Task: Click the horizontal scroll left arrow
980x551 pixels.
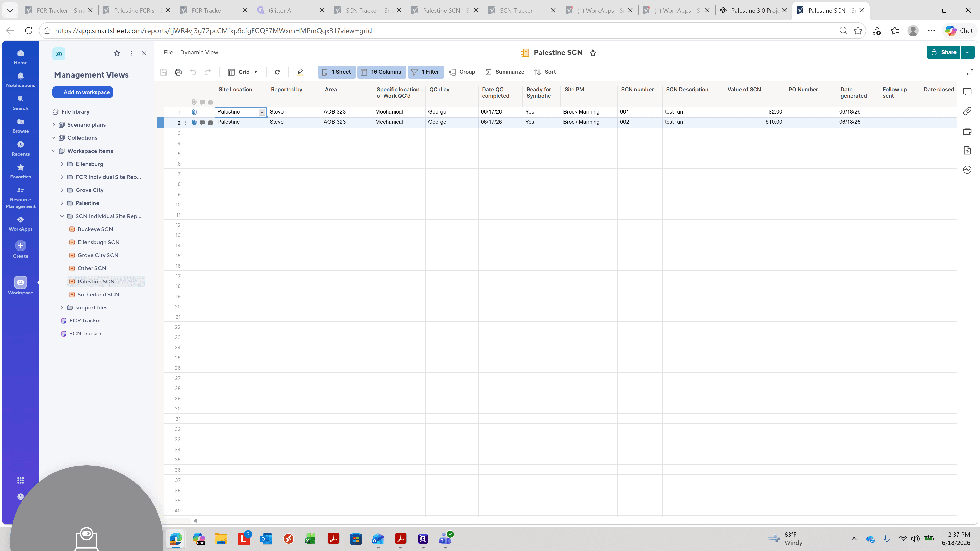Action: tap(195, 521)
